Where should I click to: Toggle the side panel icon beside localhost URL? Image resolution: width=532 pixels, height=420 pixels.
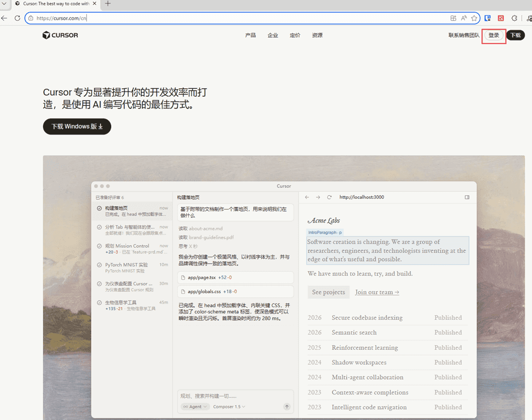467,197
